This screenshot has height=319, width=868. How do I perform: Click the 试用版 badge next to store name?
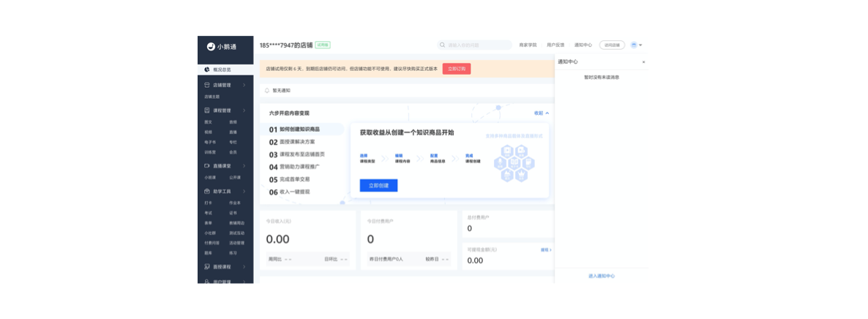pos(323,45)
